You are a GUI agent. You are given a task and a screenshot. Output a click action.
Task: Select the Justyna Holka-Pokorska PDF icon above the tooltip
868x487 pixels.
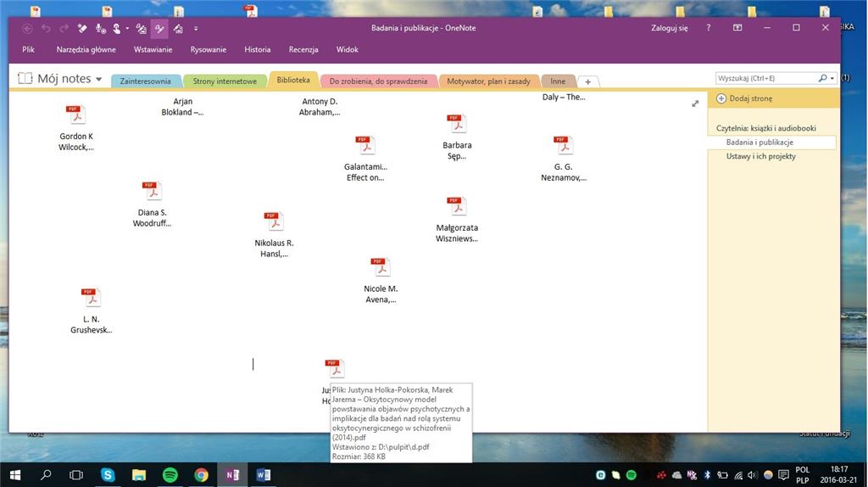(334, 369)
